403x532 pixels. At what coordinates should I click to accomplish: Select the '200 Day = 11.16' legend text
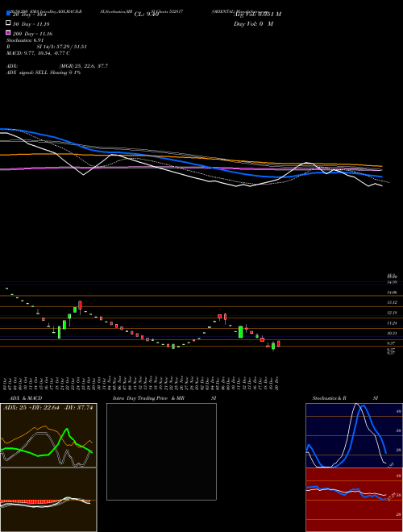[32, 34]
